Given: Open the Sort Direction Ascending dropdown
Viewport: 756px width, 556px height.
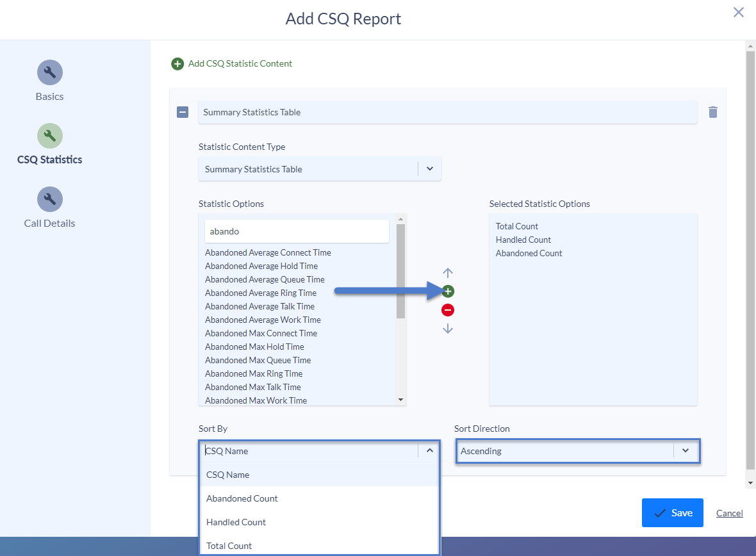Looking at the screenshot, I should click(x=578, y=451).
